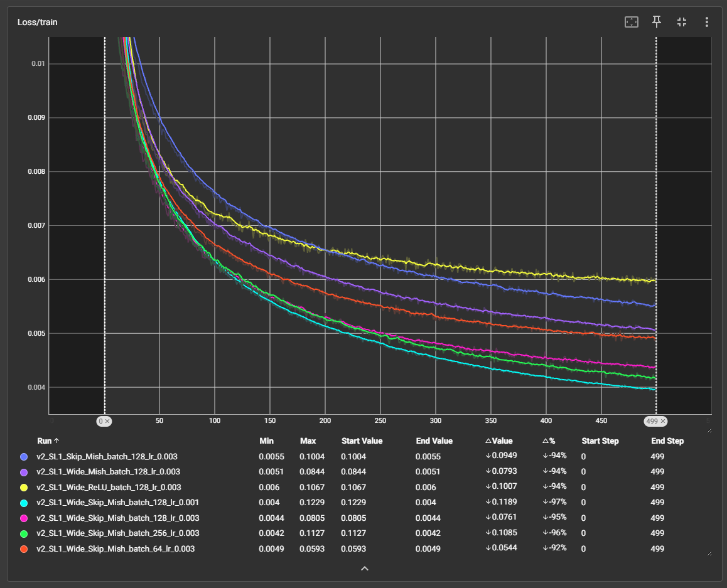Pin the Loss/train card
727x588 pixels.
[x=657, y=22]
